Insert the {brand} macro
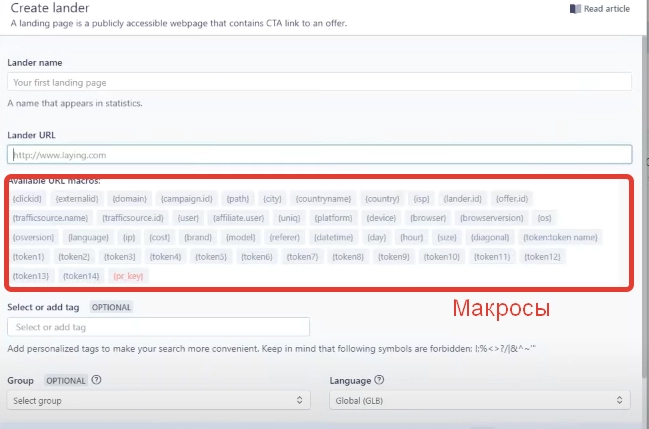649x429 pixels. 198,237
